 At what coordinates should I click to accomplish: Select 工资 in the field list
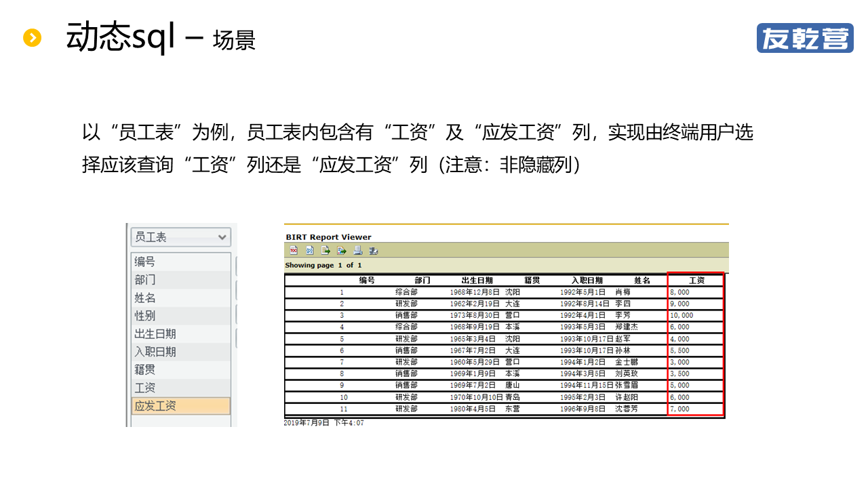coord(180,388)
